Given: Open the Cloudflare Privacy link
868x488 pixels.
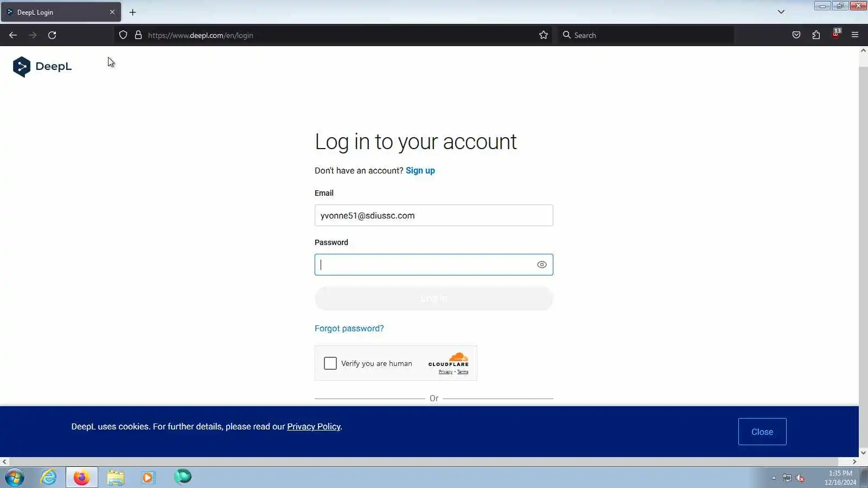Looking at the screenshot, I should click(x=445, y=372).
